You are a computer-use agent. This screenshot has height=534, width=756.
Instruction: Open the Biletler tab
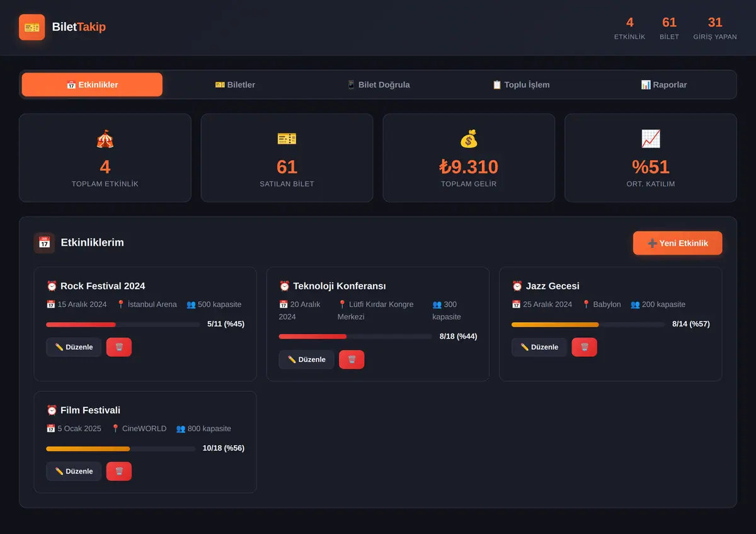click(x=235, y=84)
